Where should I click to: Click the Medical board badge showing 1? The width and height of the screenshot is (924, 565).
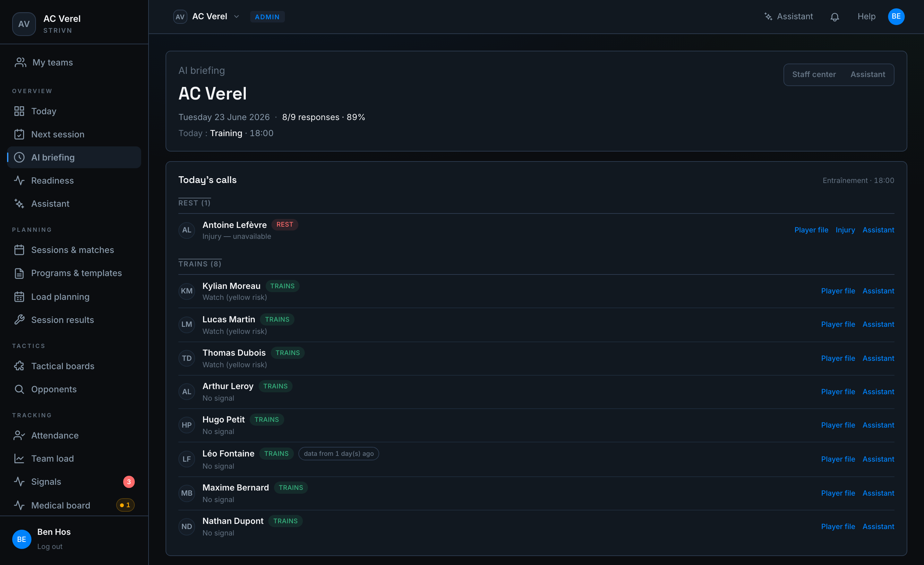point(125,505)
